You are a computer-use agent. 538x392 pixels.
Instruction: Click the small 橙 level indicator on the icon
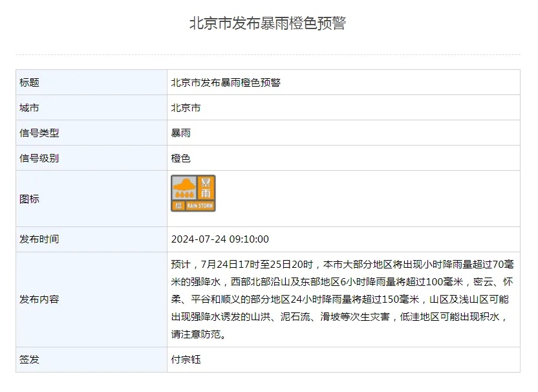tap(179, 205)
